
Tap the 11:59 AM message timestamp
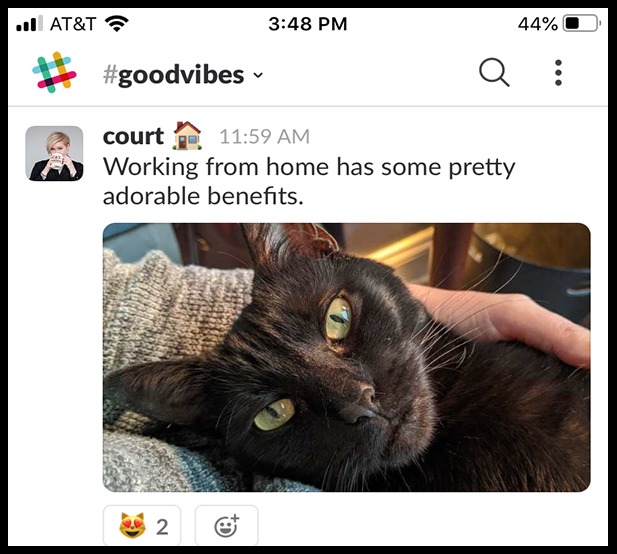pos(264,137)
